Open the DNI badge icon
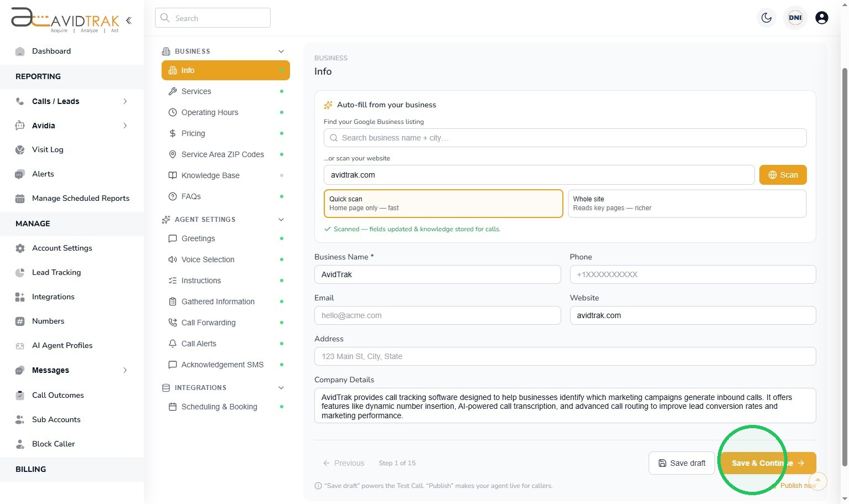This screenshot has height=504, width=849. 795,18
